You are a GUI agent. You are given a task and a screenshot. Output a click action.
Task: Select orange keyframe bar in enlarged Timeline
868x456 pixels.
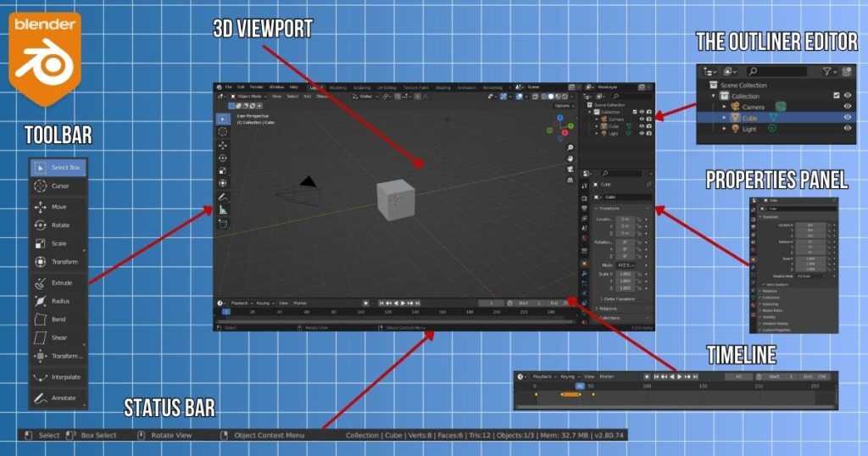pos(570,394)
